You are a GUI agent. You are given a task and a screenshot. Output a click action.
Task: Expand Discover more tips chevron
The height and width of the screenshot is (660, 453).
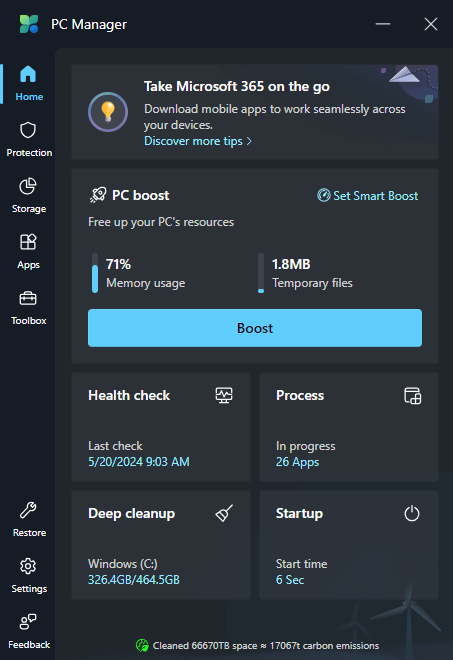pyautogui.click(x=249, y=141)
